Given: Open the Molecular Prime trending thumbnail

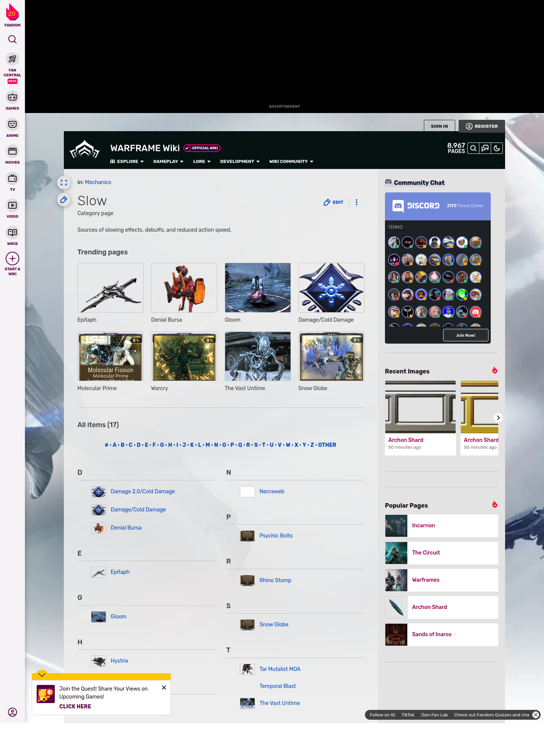Looking at the screenshot, I should click(110, 356).
